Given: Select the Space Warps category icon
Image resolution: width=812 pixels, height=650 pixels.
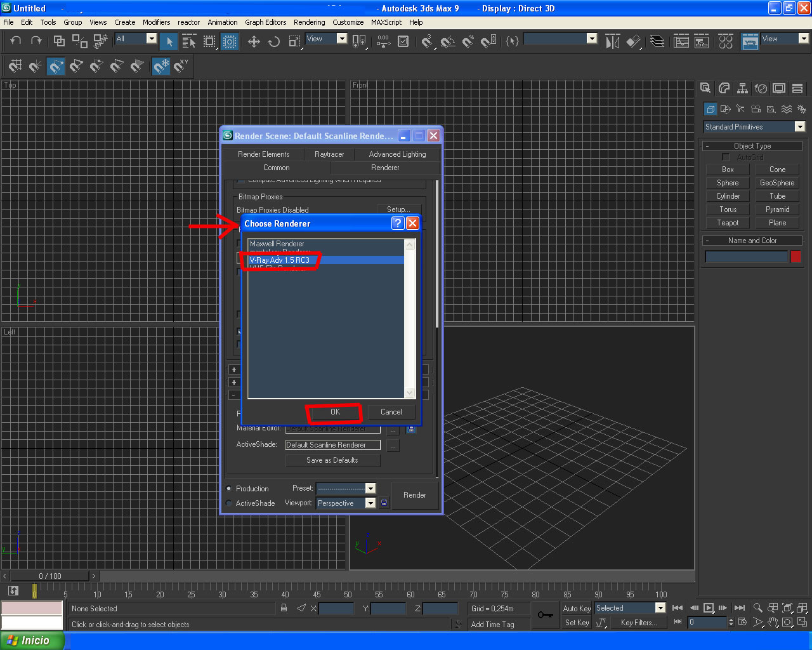Looking at the screenshot, I should pos(787,109).
